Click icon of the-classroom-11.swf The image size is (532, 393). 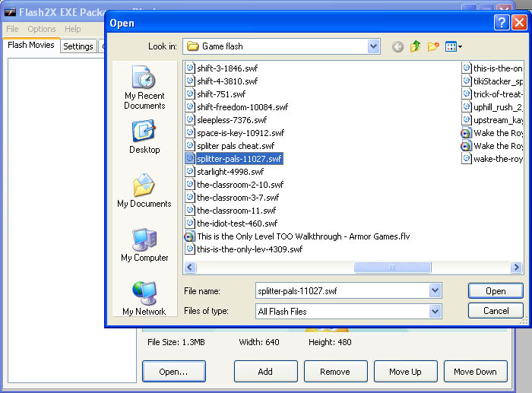(190, 210)
